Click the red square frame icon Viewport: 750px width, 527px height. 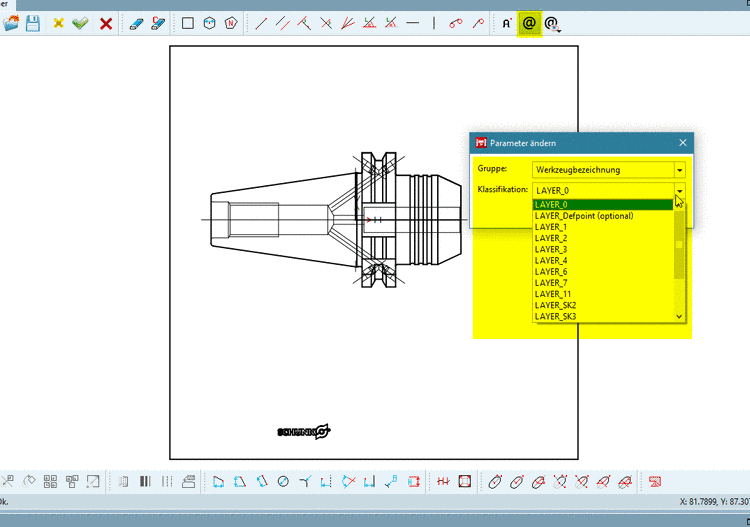pos(464,482)
